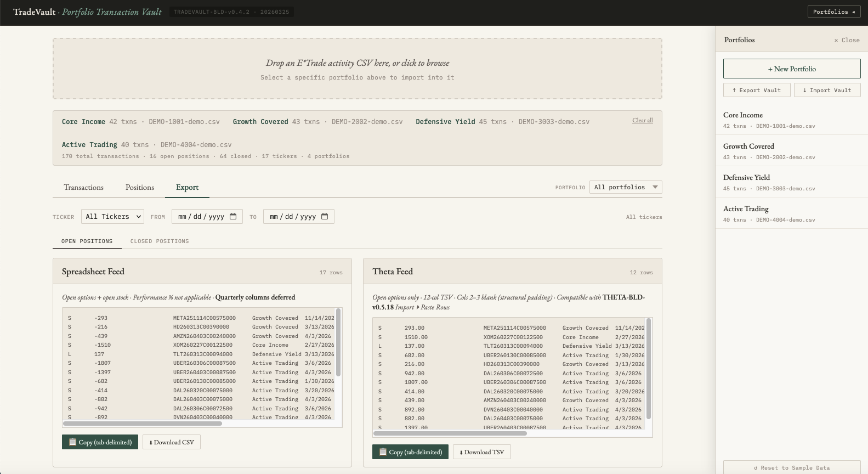The width and height of the screenshot is (868, 474).
Task: Select the Export tab
Action: coord(187,187)
